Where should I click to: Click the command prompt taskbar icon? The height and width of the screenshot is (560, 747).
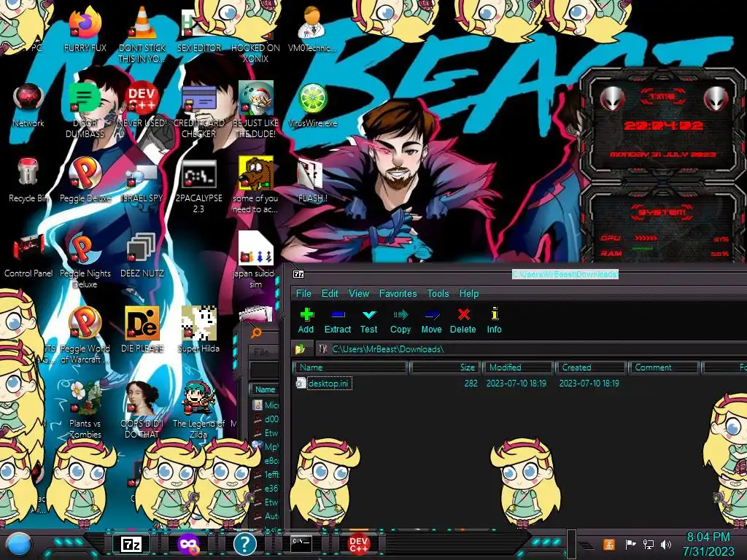(x=301, y=544)
